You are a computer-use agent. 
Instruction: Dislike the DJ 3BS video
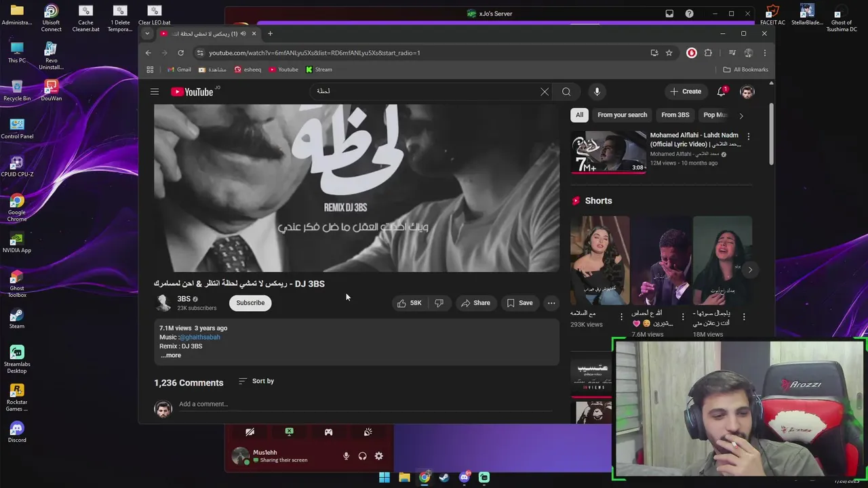[x=439, y=303]
